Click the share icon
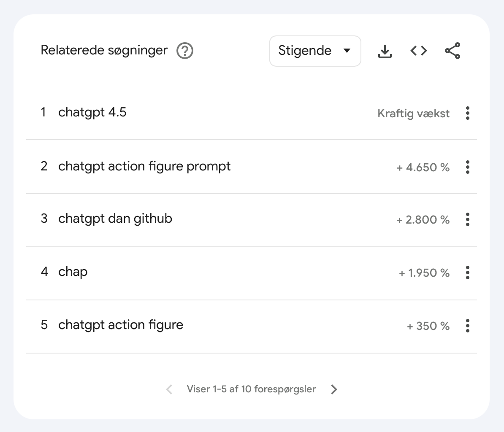Screen dimensions: 504x432 tap(453, 51)
